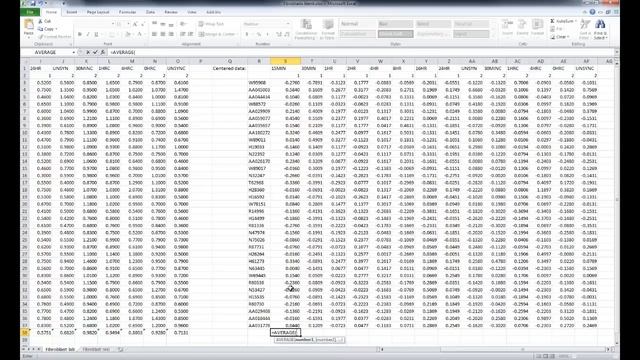
Task: Click Decrease Font Size icon
Action: [x=142, y=24]
